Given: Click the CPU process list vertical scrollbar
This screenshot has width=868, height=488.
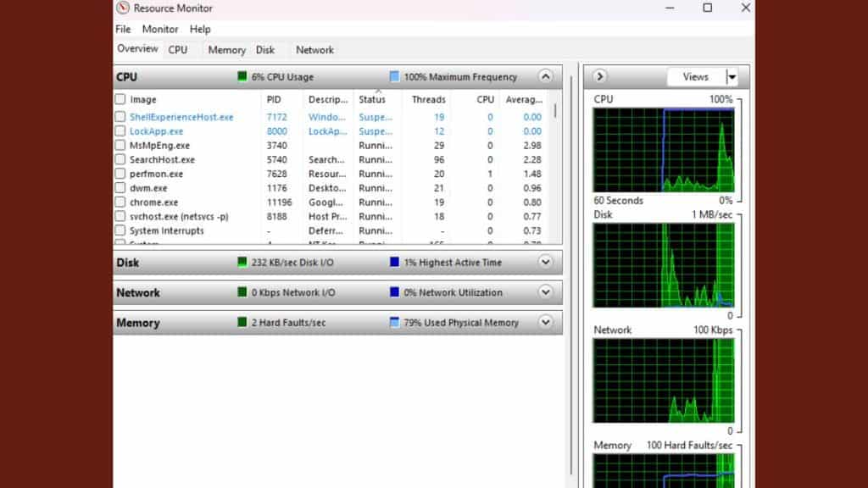Looking at the screenshot, I should click(x=556, y=111).
